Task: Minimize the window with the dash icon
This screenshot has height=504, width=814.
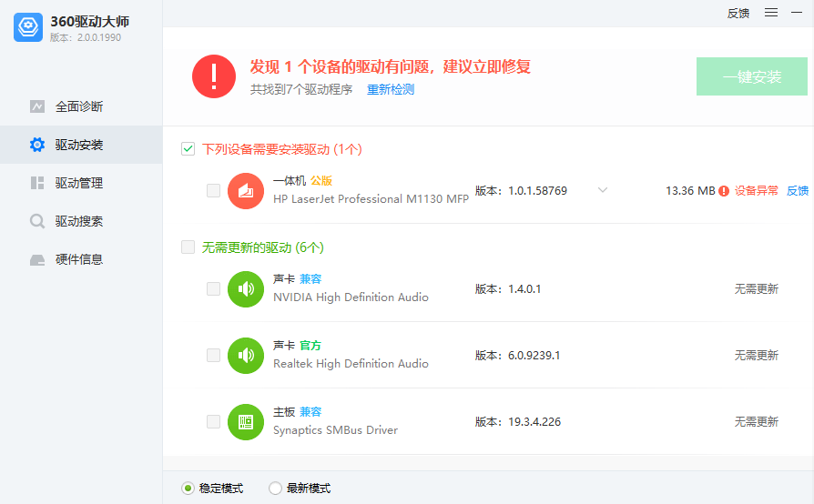Action: click(x=797, y=13)
